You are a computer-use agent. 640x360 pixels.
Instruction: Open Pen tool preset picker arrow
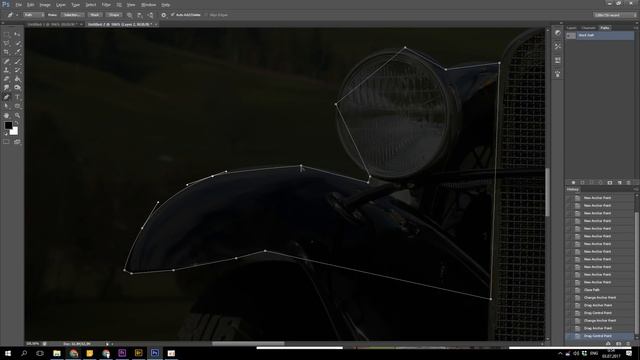click(x=17, y=15)
